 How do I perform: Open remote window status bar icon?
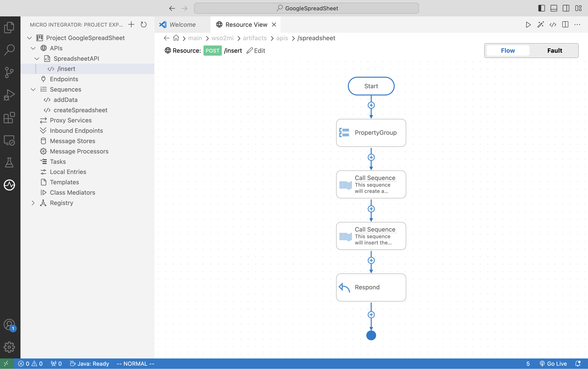point(7,364)
